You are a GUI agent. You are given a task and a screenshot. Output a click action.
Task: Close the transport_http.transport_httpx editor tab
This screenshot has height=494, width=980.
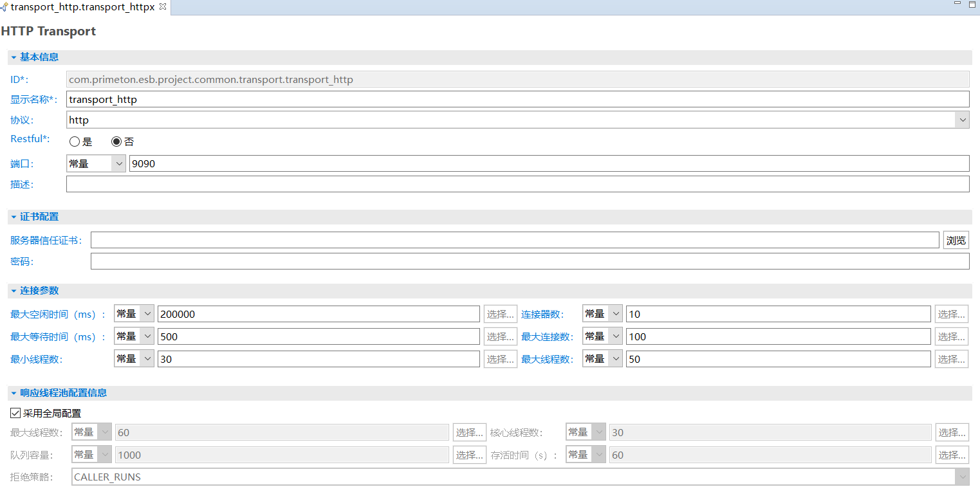(x=163, y=6)
